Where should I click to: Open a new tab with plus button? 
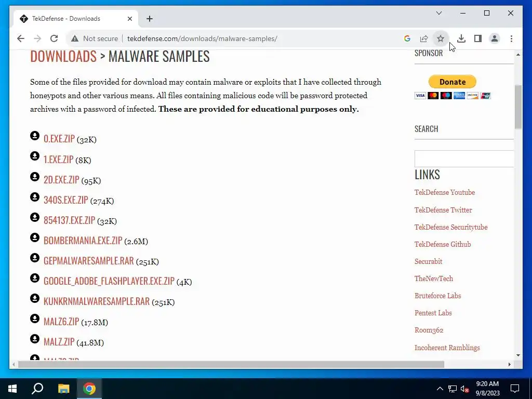[x=150, y=19]
